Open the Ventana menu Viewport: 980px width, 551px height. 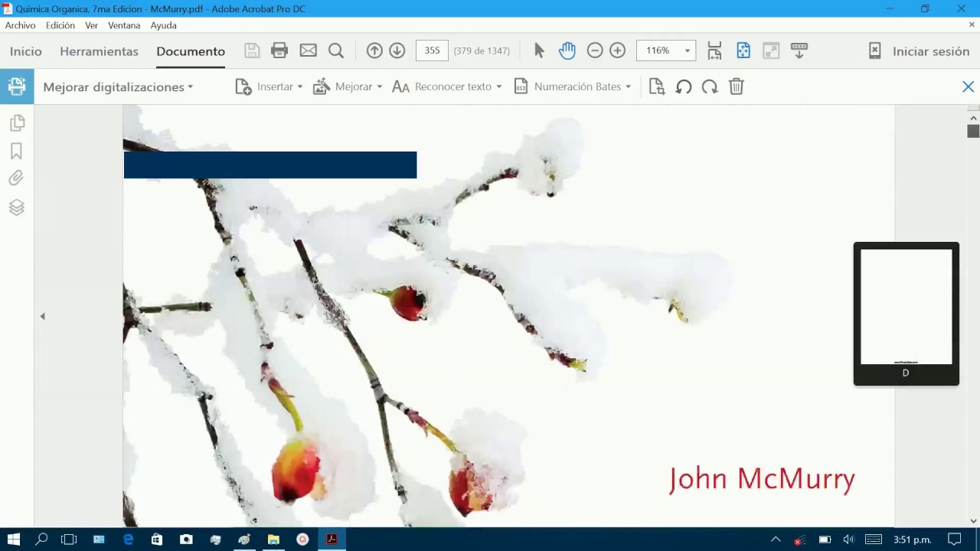tap(124, 25)
